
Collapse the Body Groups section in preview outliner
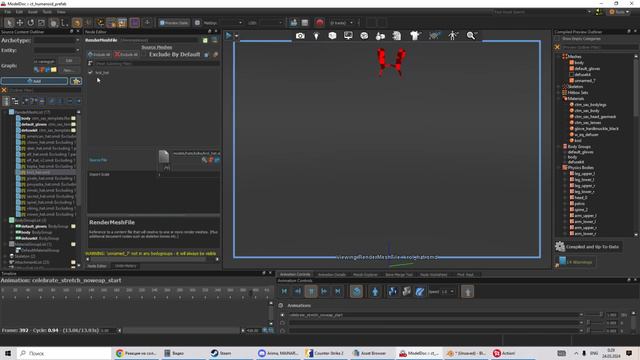tap(559, 147)
